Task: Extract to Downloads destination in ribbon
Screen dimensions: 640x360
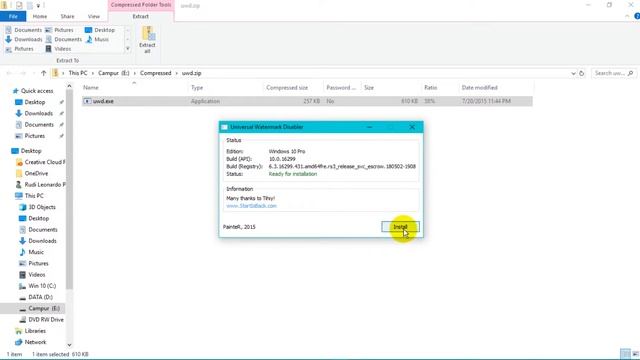Action: pos(24,40)
